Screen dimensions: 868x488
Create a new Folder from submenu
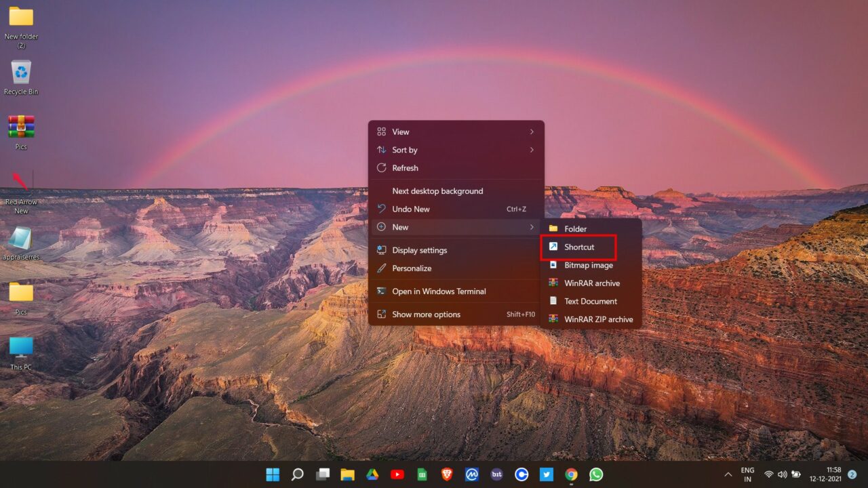tap(591, 229)
